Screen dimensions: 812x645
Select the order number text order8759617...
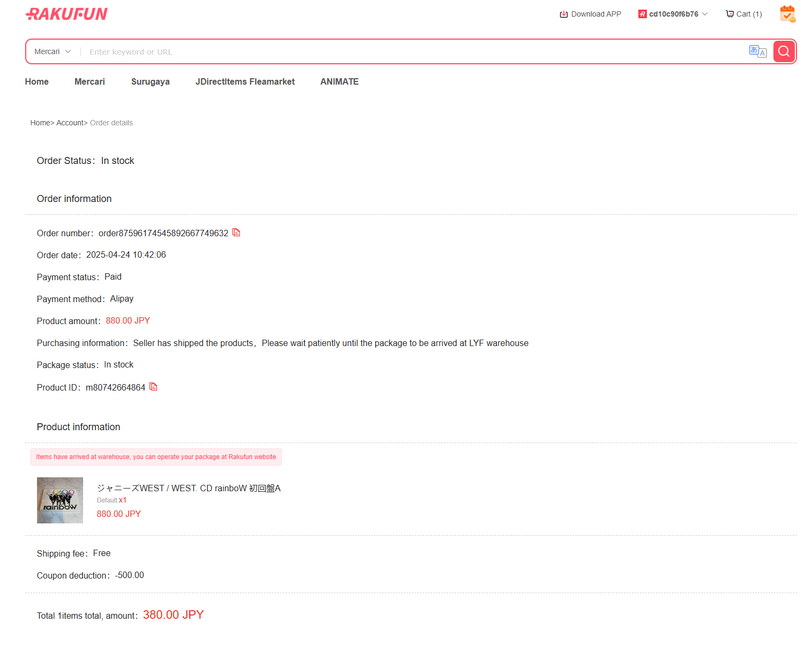[163, 233]
